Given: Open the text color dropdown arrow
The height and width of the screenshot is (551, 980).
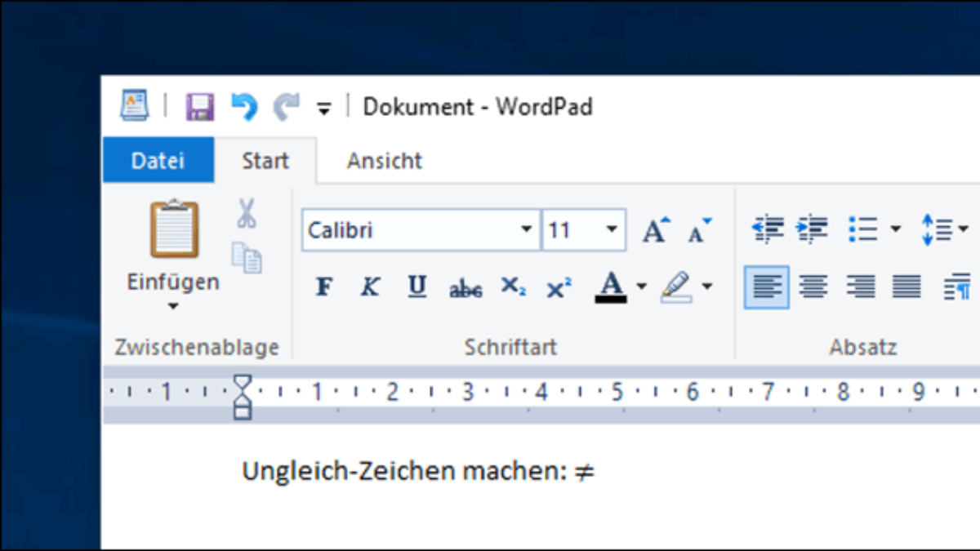Looking at the screenshot, I should (x=642, y=287).
